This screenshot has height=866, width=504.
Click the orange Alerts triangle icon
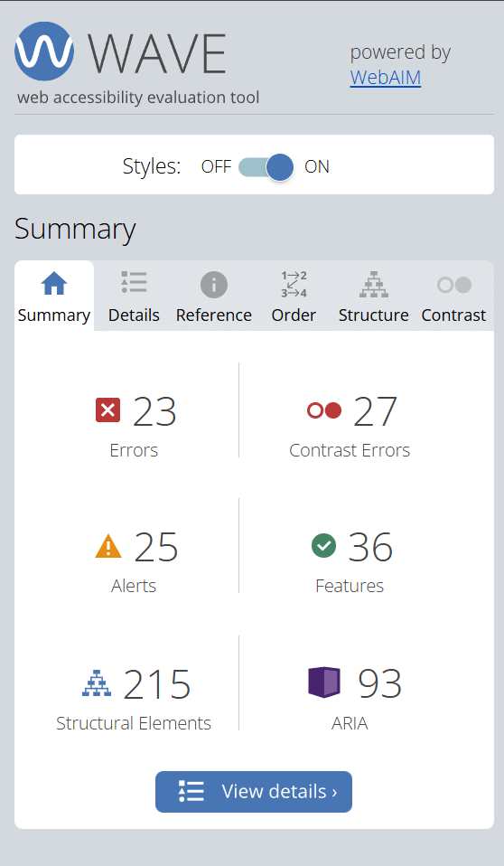point(108,547)
